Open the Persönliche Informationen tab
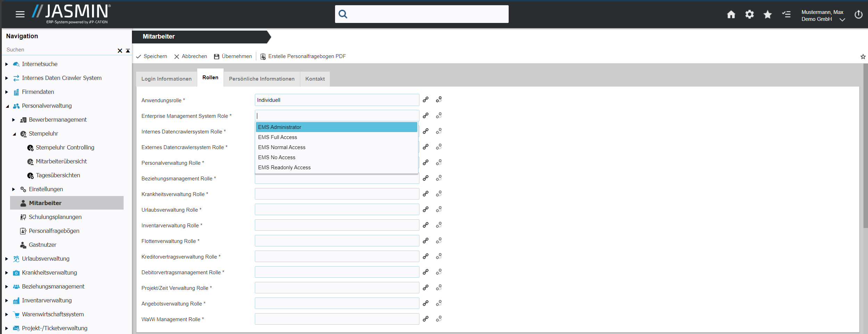 point(261,79)
